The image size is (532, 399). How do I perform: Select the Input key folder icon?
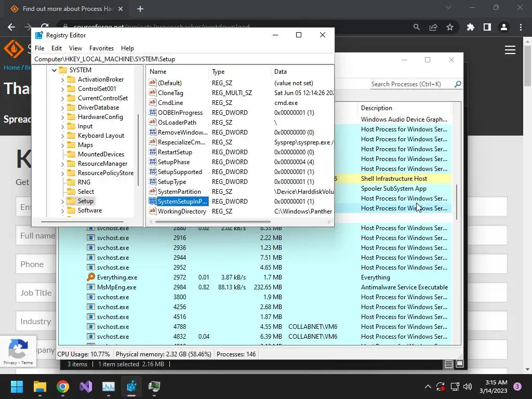click(x=71, y=126)
